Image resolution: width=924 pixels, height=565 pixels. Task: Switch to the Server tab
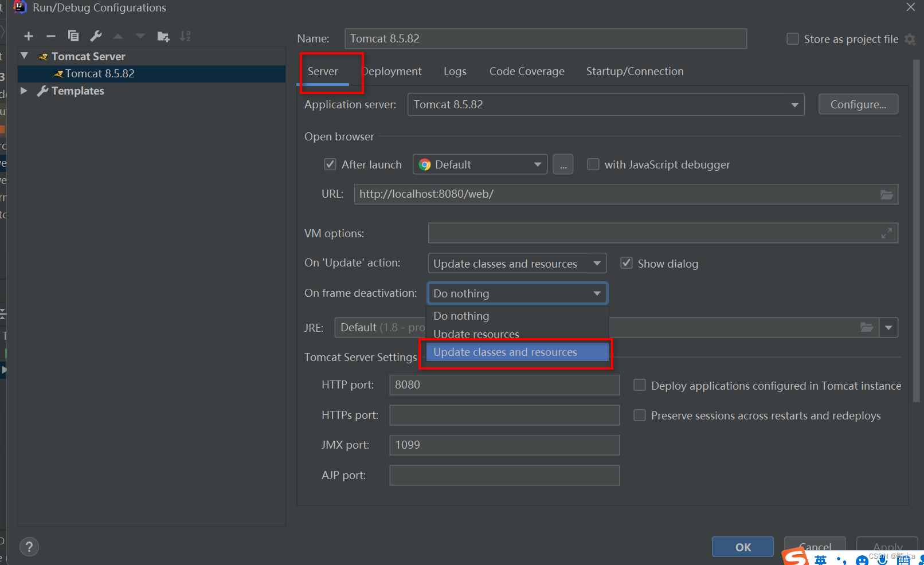[323, 72]
